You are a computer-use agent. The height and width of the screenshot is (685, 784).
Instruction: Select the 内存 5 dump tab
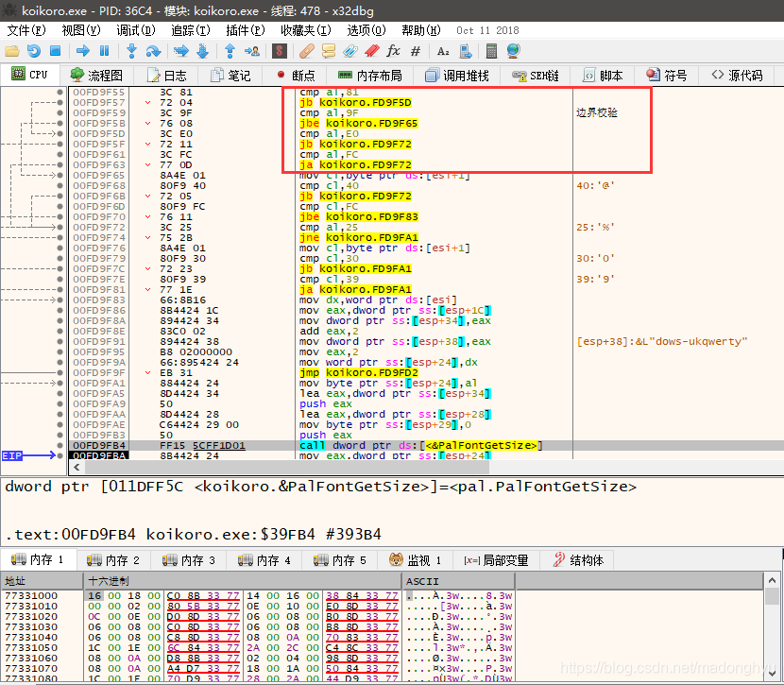(339, 560)
